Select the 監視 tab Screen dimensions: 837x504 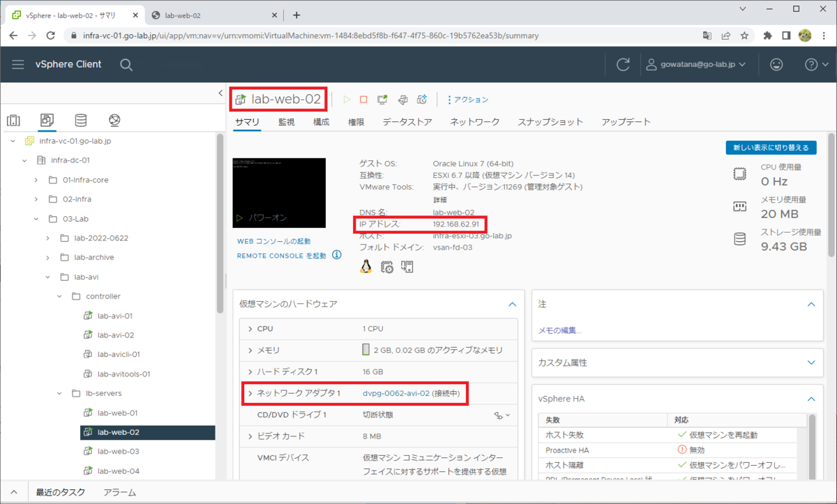coord(287,122)
